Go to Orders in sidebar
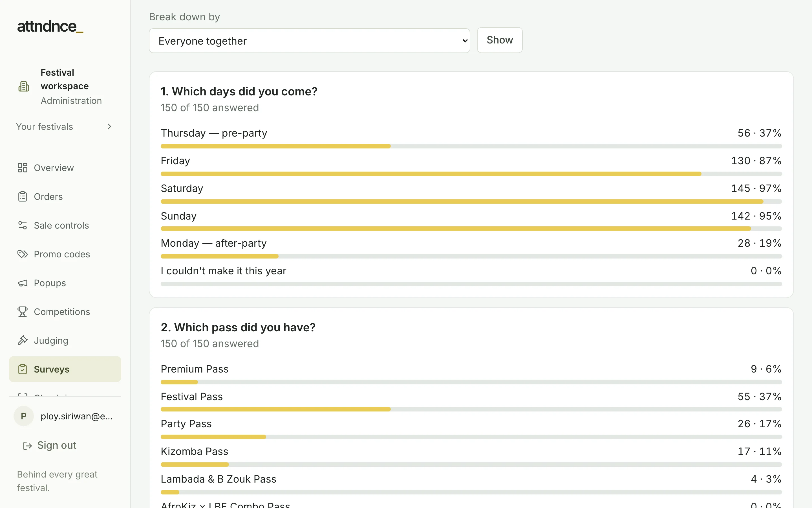Viewport: 812px width, 508px height. click(65, 196)
